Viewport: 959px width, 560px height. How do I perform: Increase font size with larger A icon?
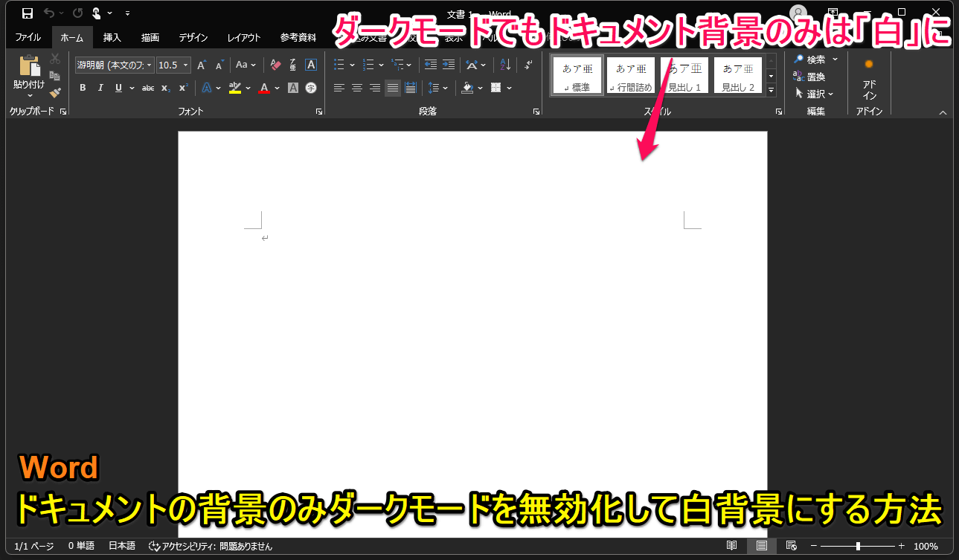pos(202,65)
